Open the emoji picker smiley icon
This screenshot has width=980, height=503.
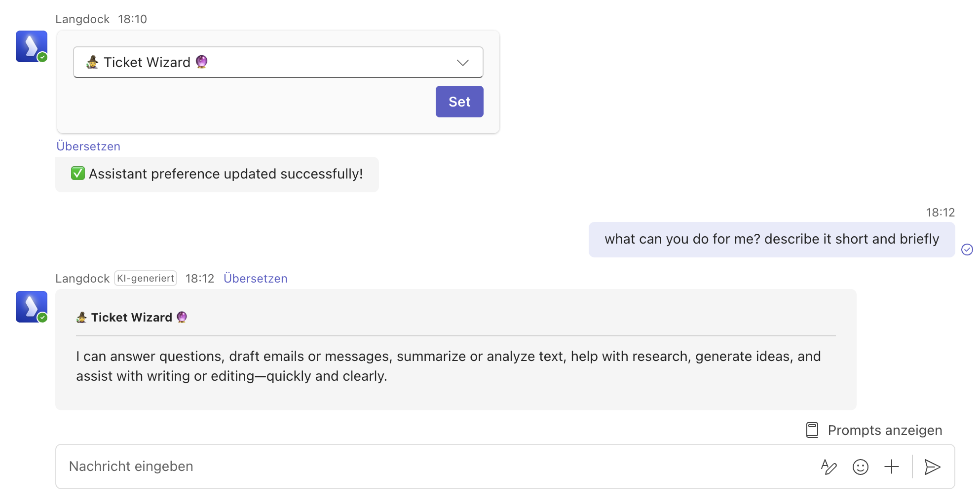point(860,467)
